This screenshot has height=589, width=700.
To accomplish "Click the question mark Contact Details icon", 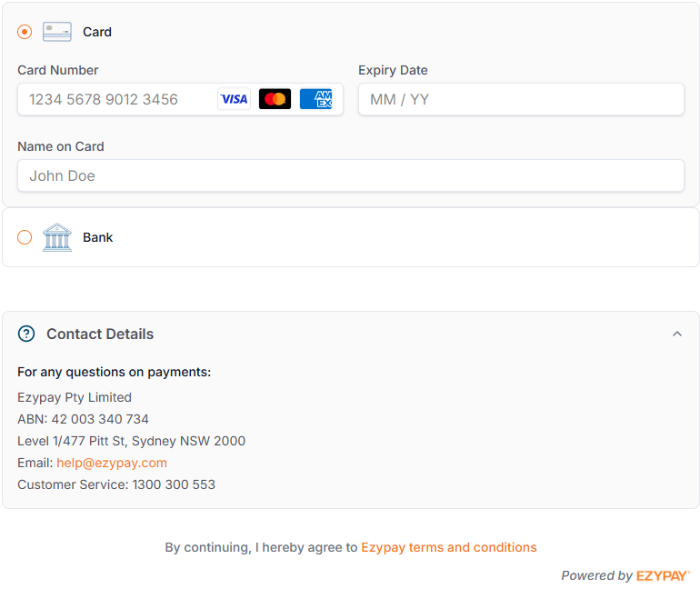I will pyautogui.click(x=26, y=334).
